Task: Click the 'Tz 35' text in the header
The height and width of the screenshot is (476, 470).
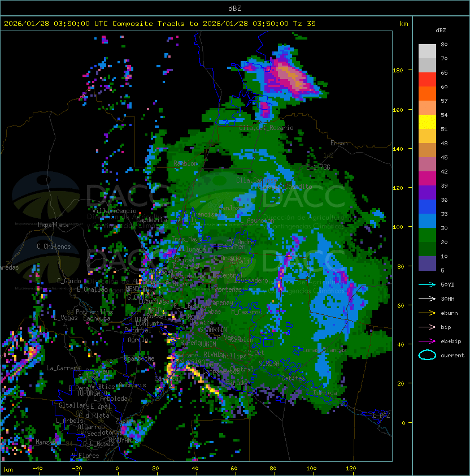Action: coord(304,24)
